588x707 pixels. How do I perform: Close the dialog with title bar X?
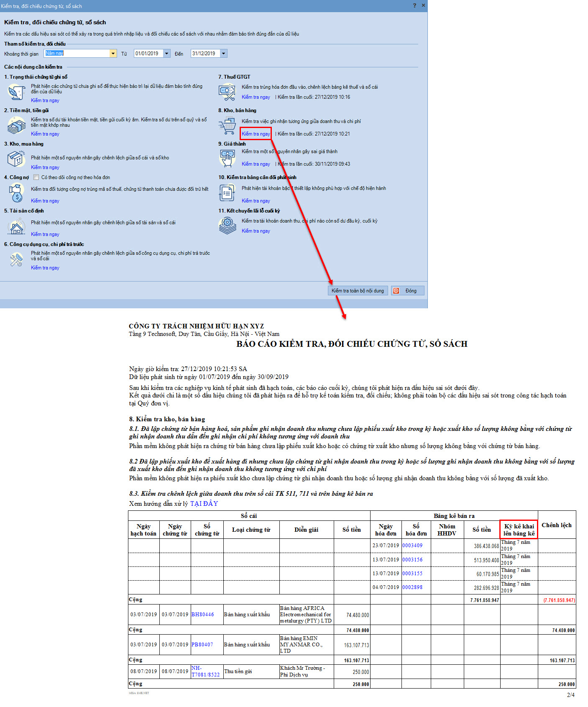point(423,5)
